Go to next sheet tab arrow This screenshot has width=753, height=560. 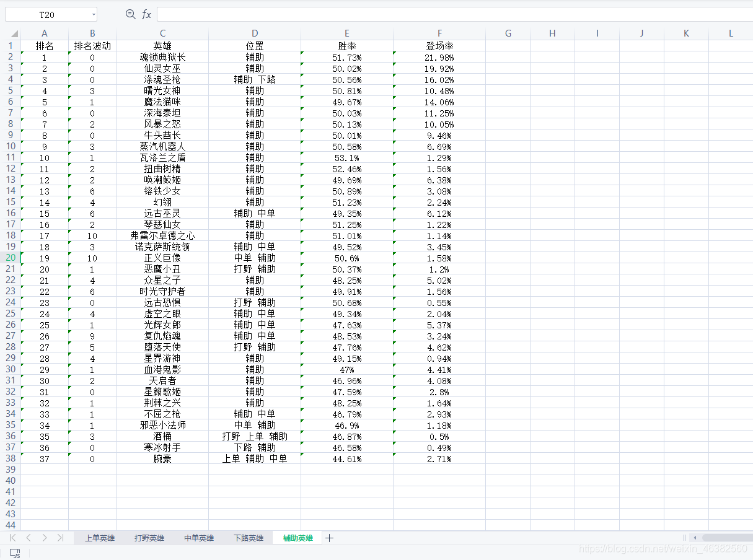click(45, 538)
